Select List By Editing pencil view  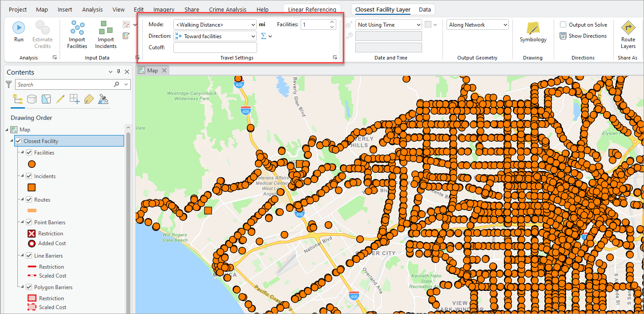[x=60, y=99]
